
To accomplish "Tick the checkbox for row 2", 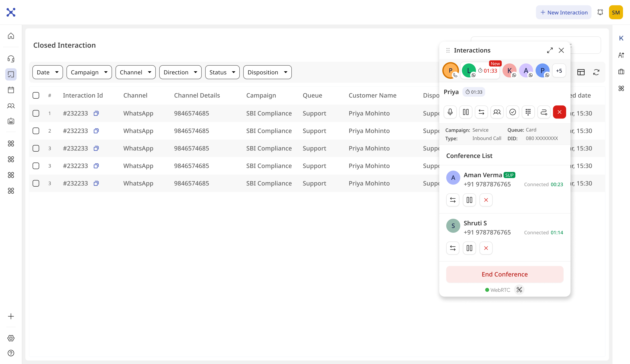I will [36, 131].
